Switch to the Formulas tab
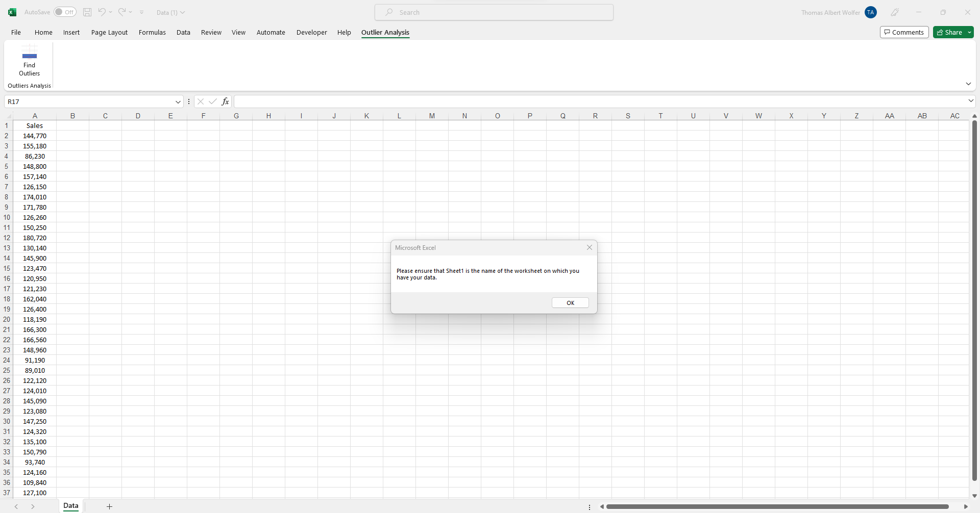Image resolution: width=980 pixels, height=513 pixels. click(152, 33)
